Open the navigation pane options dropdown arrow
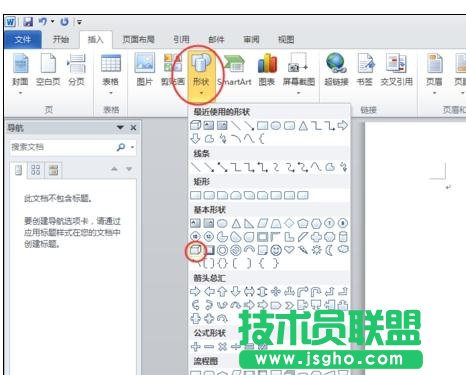466x375 pixels. (x=120, y=127)
